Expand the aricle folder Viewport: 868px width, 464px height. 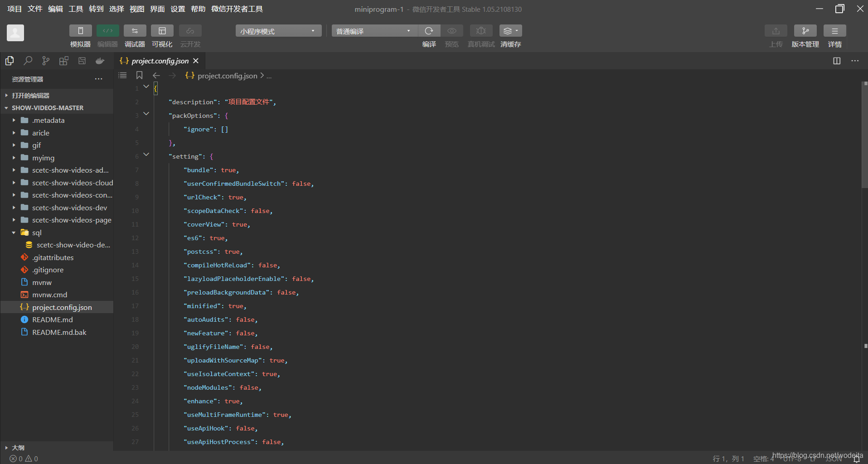pos(57,133)
